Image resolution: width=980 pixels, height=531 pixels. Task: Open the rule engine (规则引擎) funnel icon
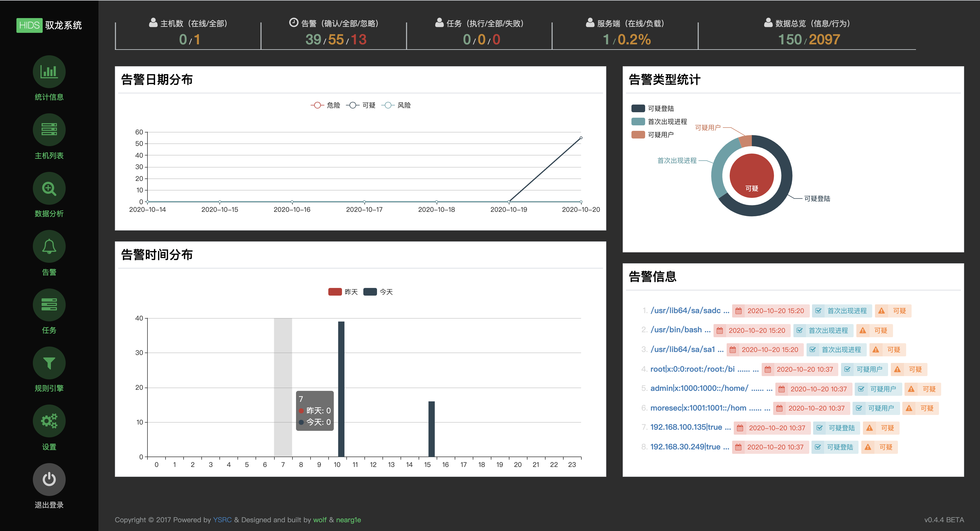[x=49, y=363]
